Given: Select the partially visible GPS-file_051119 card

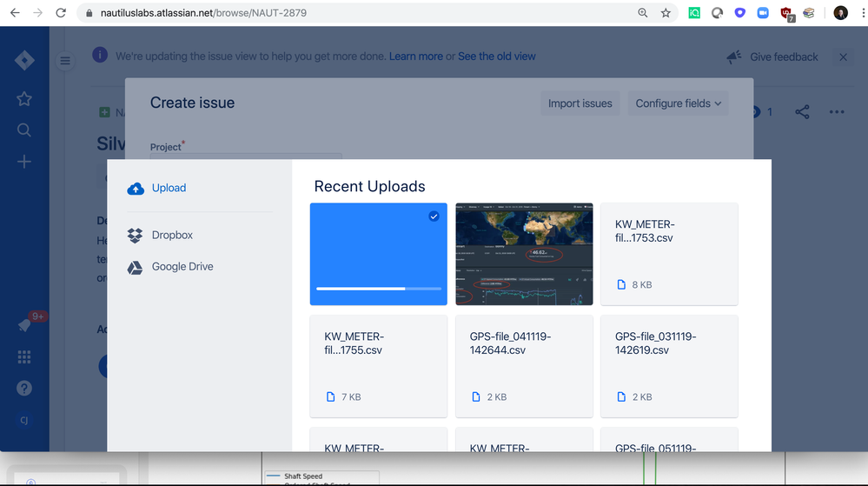Looking at the screenshot, I should tap(669, 439).
